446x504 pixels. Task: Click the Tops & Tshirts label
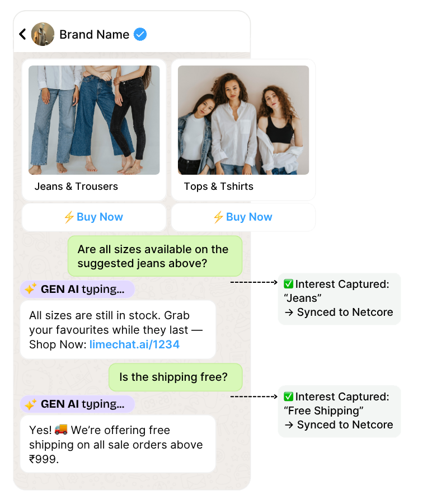(x=219, y=186)
